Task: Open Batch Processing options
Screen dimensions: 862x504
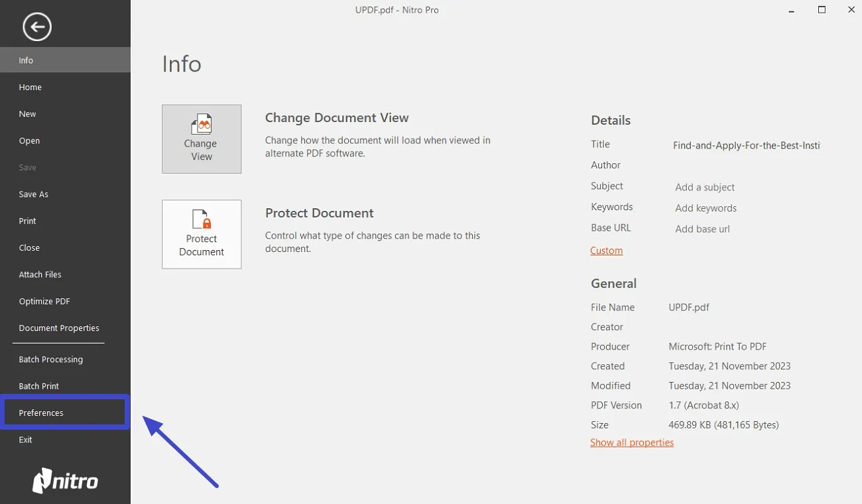Action: (x=50, y=359)
